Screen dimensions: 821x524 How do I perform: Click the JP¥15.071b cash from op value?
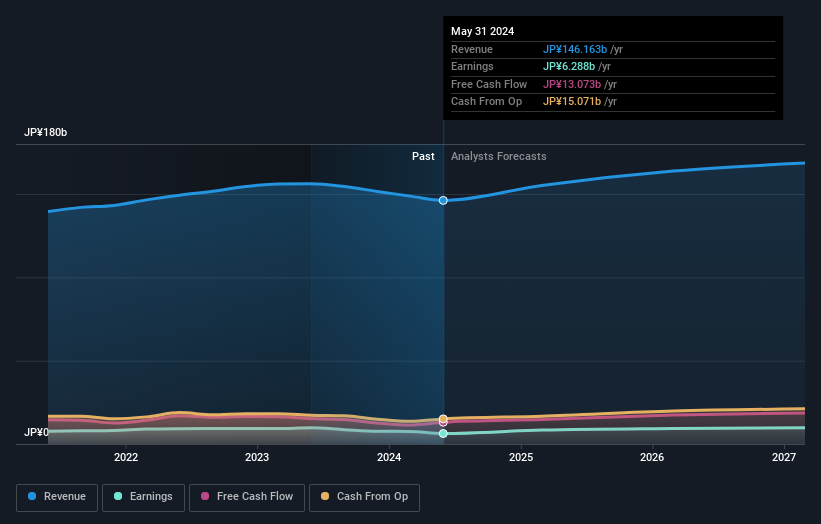click(572, 102)
